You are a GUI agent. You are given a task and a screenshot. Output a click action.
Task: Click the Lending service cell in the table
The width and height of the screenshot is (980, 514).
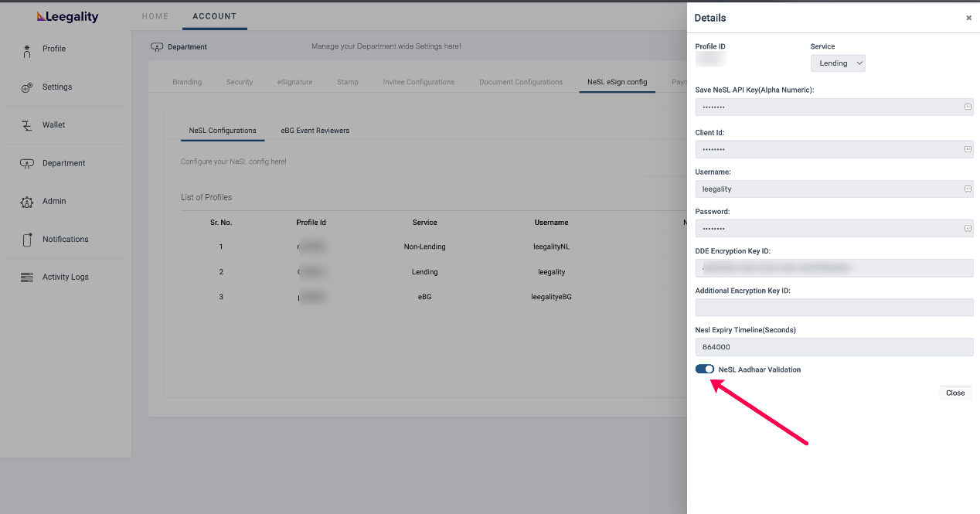tap(425, 272)
